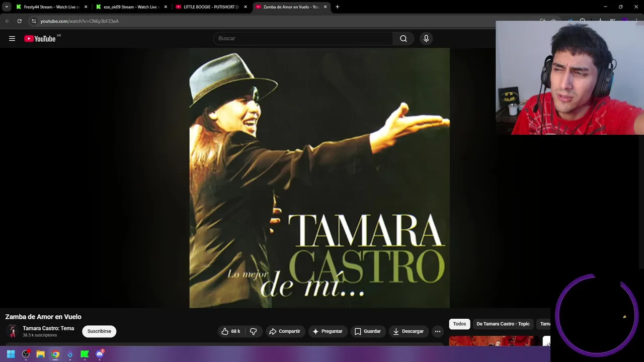
Task: Click the search magnifier button
Action: point(404,39)
